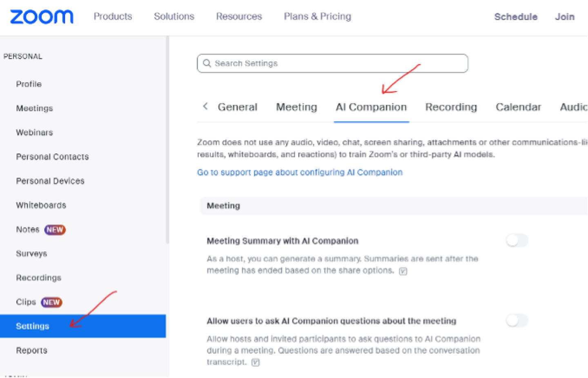Open support page about configuring AI Companion
The height and width of the screenshot is (378, 588).
[300, 172]
